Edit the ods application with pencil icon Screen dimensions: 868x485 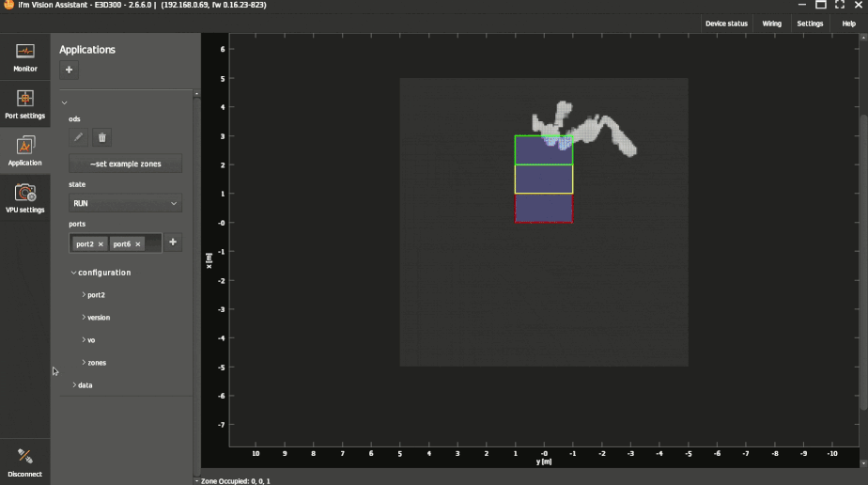pyautogui.click(x=79, y=137)
